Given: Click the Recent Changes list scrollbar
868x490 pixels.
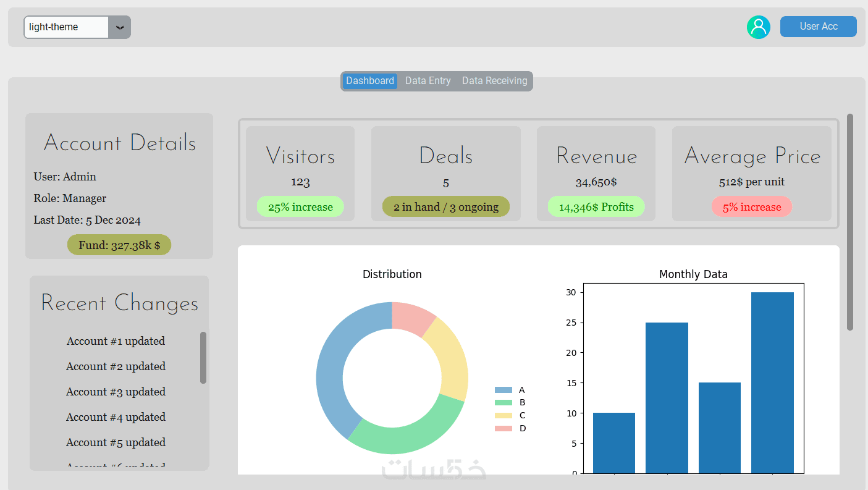Looking at the screenshot, I should pos(203,358).
